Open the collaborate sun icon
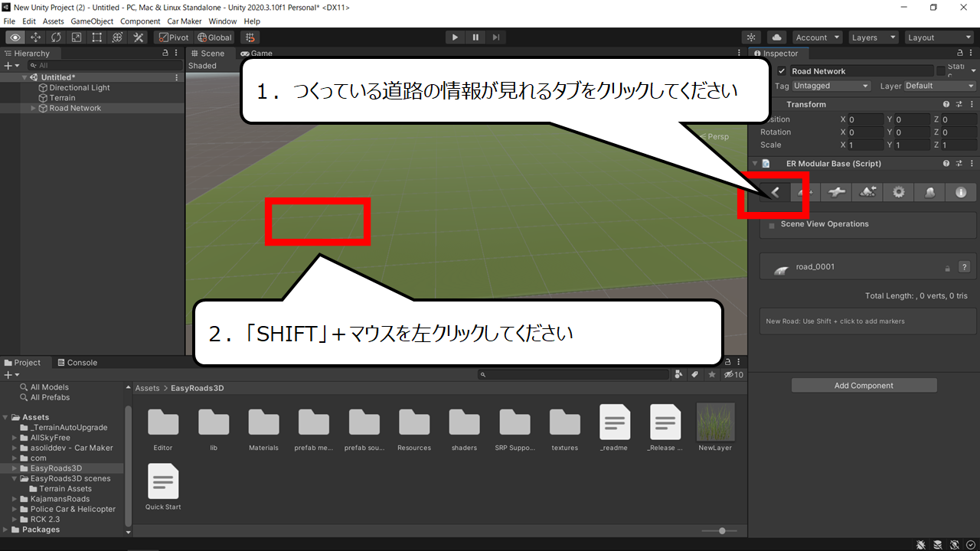980x551 pixels. click(751, 37)
